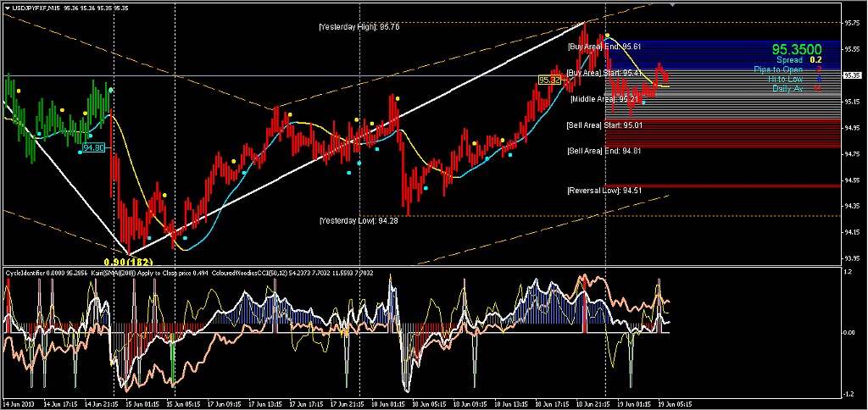Click the [Sell Area] End: 94.81 label
The image size is (868, 410).
(604, 150)
